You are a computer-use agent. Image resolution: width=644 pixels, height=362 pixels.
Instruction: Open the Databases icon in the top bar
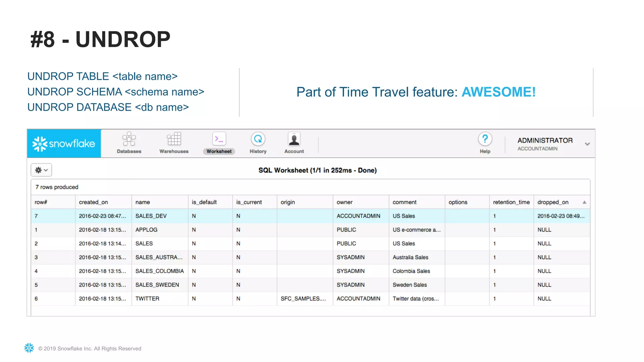[129, 139]
